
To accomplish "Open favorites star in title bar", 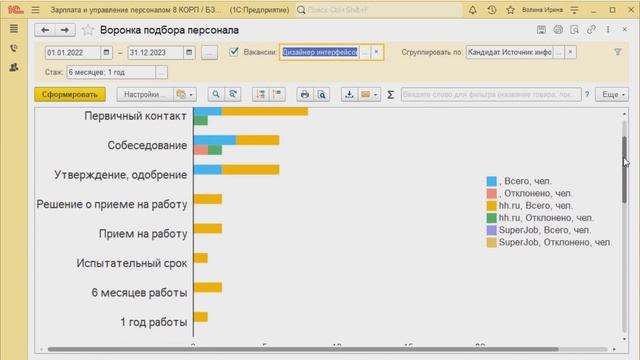I will click(510, 10).
